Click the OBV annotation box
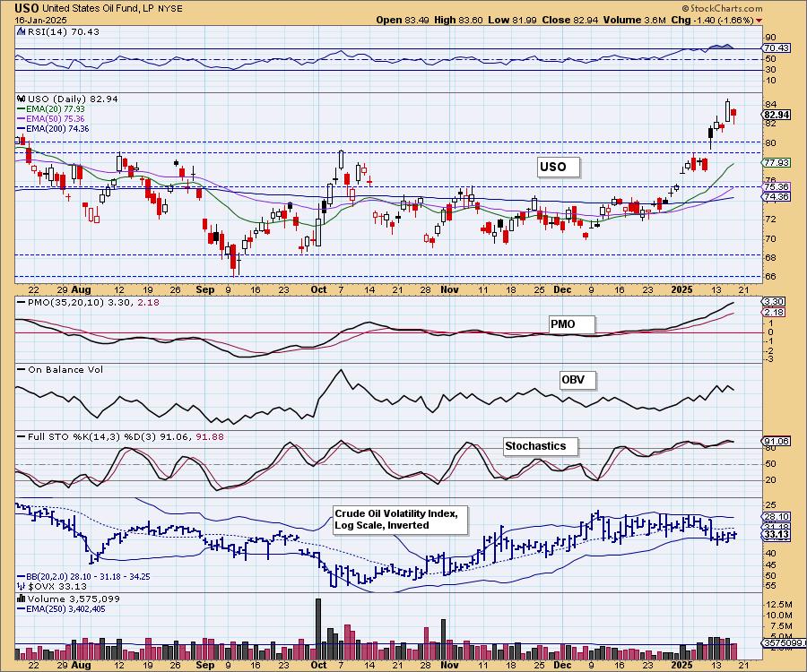Image resolution: width=807 pixels, height=672 pixels. point(577,380)
